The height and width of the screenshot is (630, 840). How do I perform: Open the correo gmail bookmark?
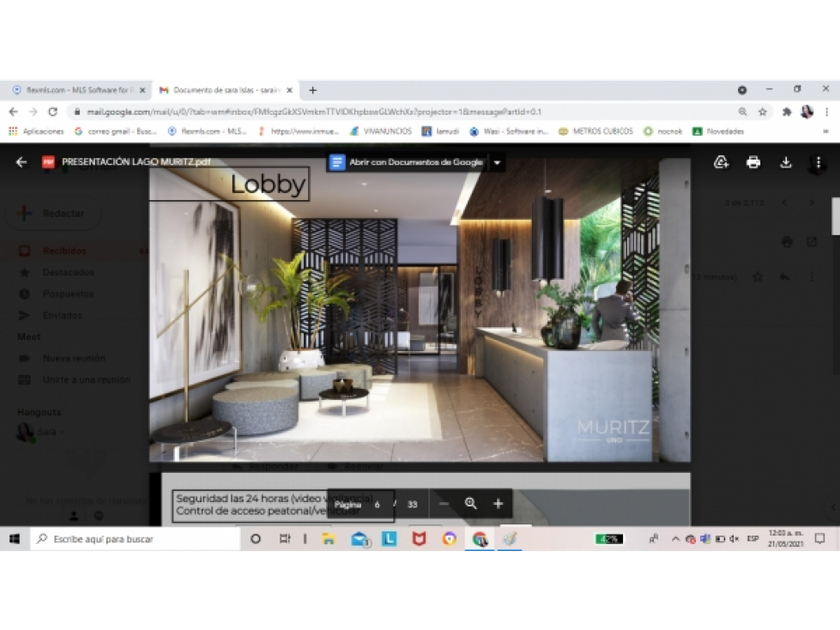coord(116,131)
